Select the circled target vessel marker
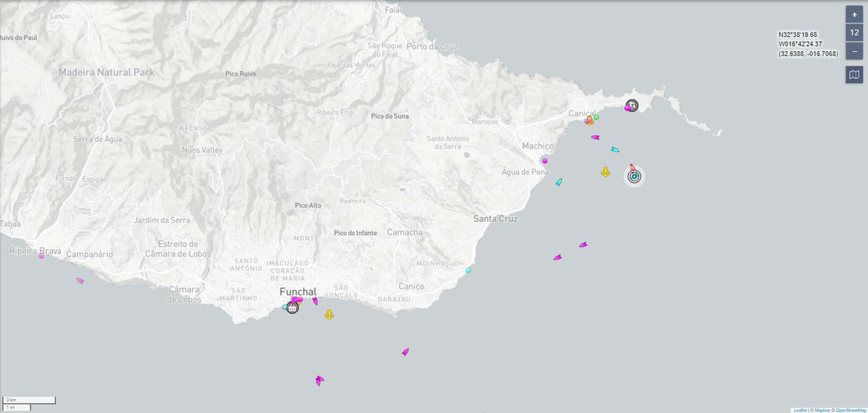The height and width of the screenshot is (413, 868). 634,176
